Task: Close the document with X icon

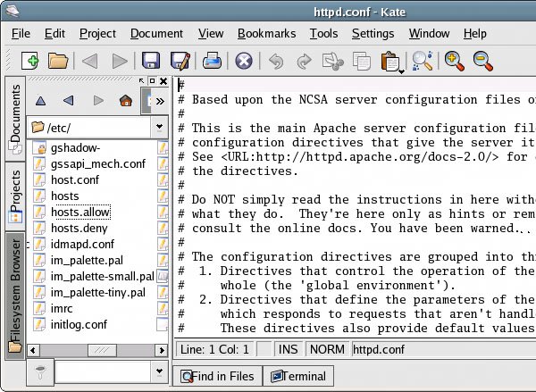Action: (x=243, y=61)
